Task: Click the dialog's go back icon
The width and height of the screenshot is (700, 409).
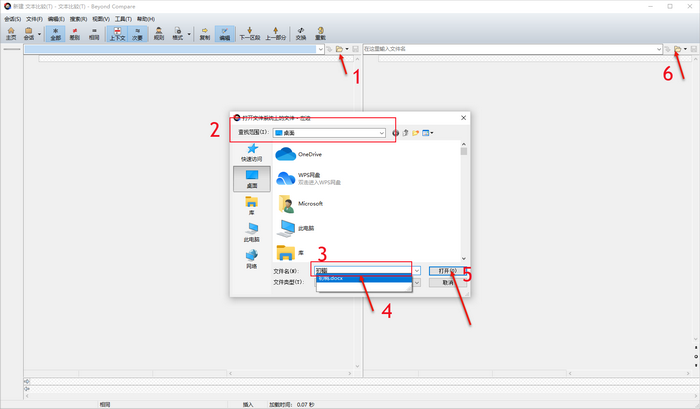Action: pyautogui.click(x=396, y=133)
